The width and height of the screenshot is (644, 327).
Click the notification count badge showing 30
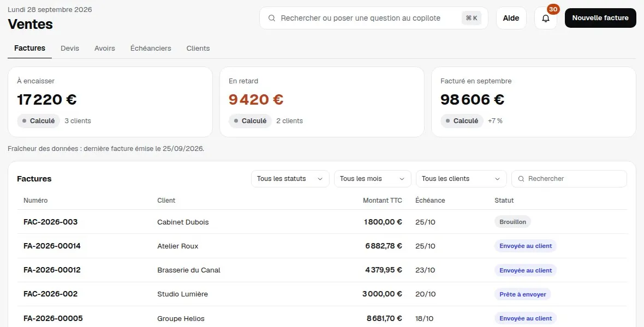pyautogui.click(x=553, y=9)
